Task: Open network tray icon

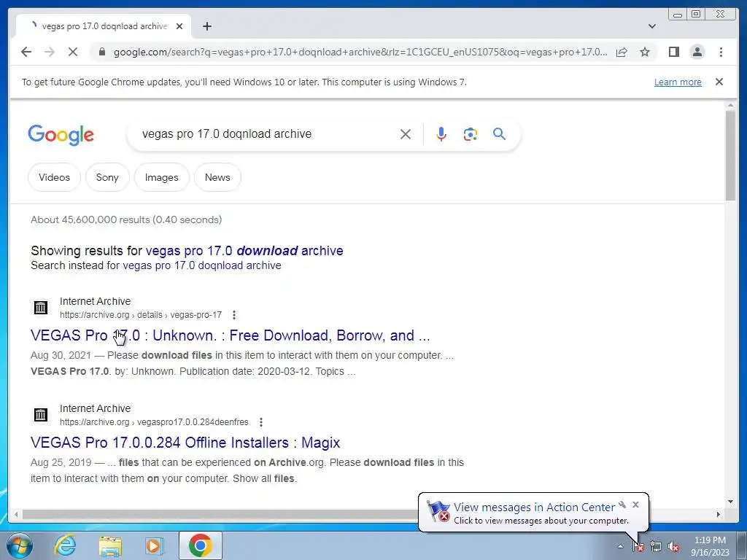Action: click(656, 547)
